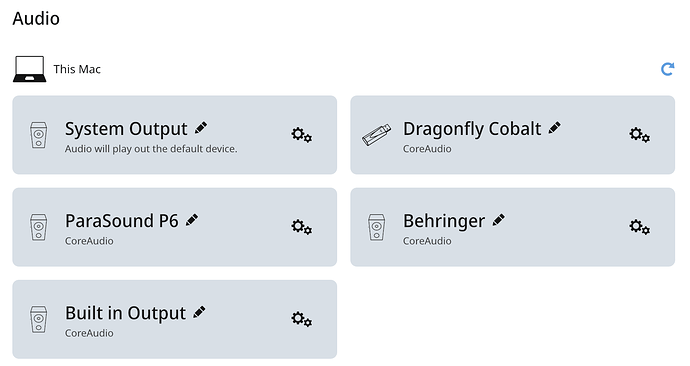
Task: Refresh audio devices with blue arrow
Action: (668, 69)
